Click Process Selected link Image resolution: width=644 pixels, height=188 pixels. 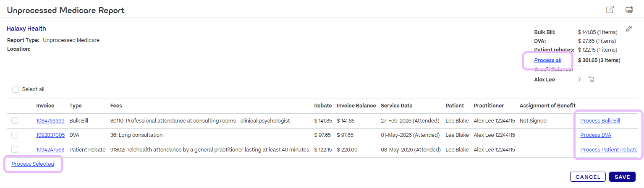coord(33,164)
